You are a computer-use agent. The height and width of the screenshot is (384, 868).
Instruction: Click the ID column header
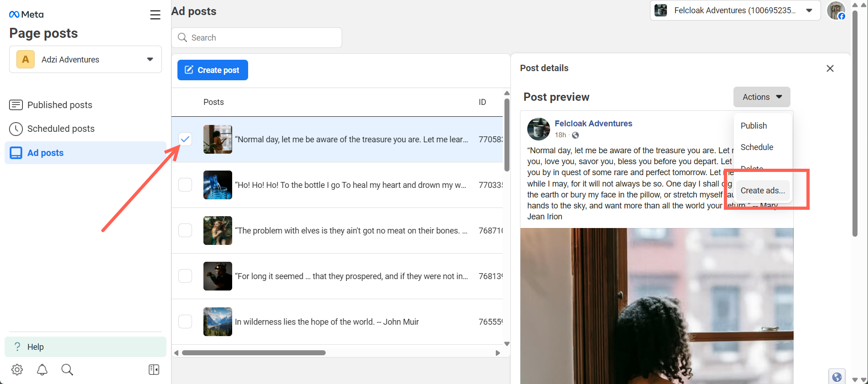pyautogui.click(x=482, y=102)
